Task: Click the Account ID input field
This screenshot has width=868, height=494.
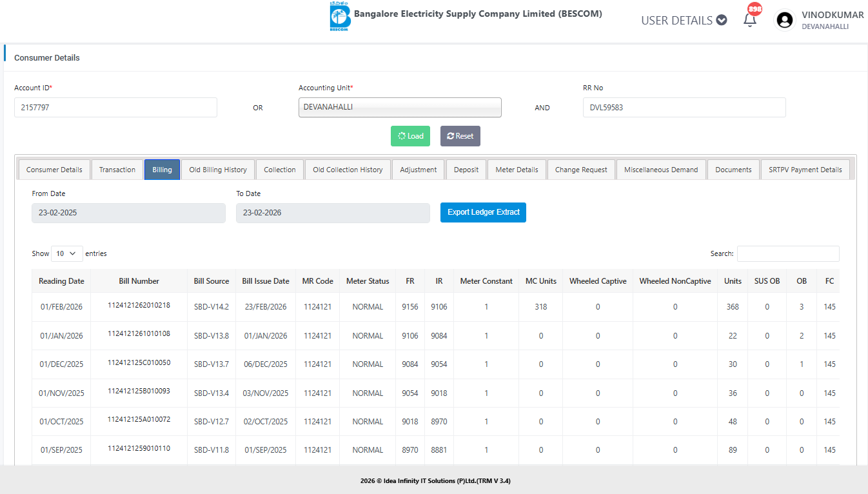Action: [115, 108]
